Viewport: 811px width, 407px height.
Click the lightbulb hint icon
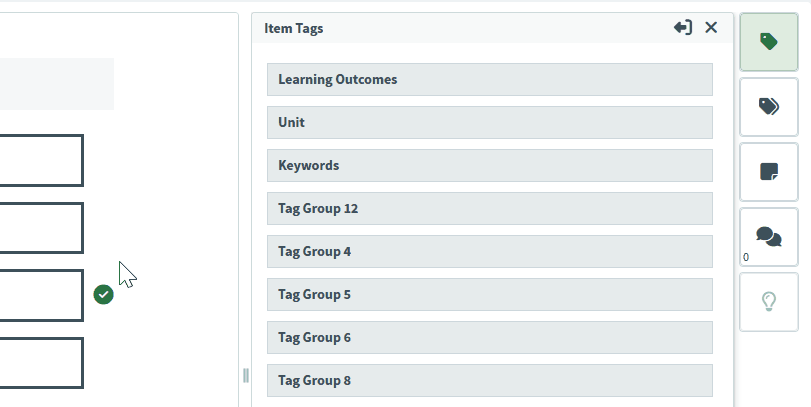pyautogui.click(x=768, y=301)
